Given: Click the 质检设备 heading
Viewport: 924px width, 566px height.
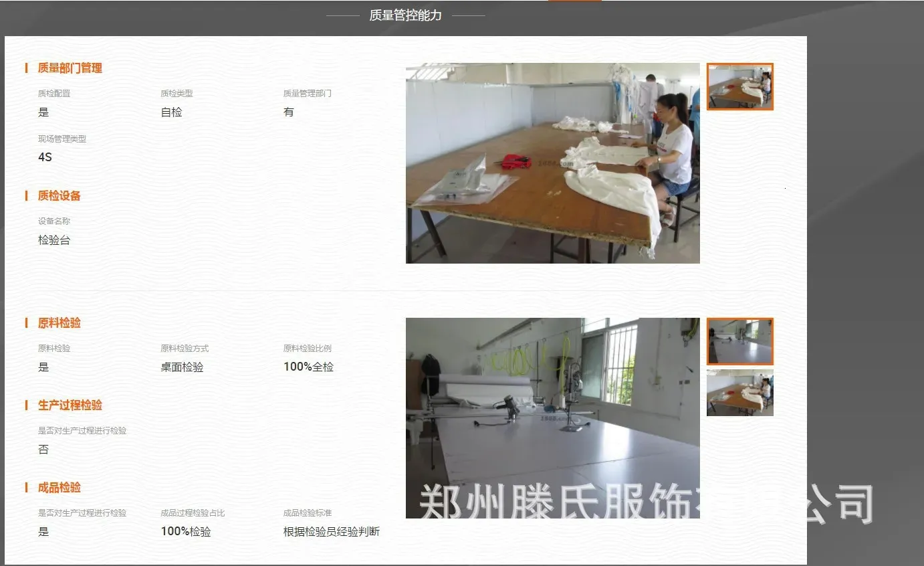Looking at the screenshot, I should click(x=59, y=195).
